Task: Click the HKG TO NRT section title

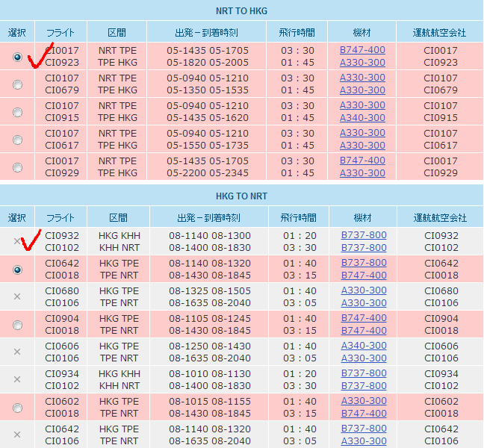Action: tap(241, 196)
